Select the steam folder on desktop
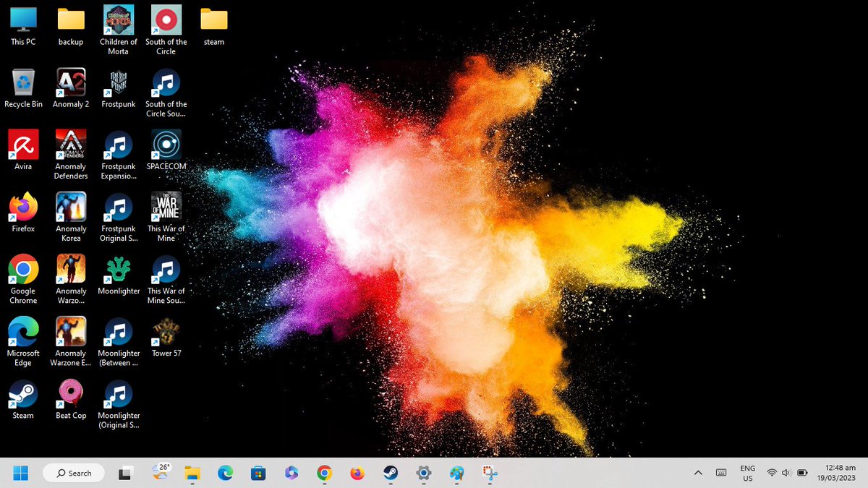This screenshot has width=868, height=488. [214, 25]
